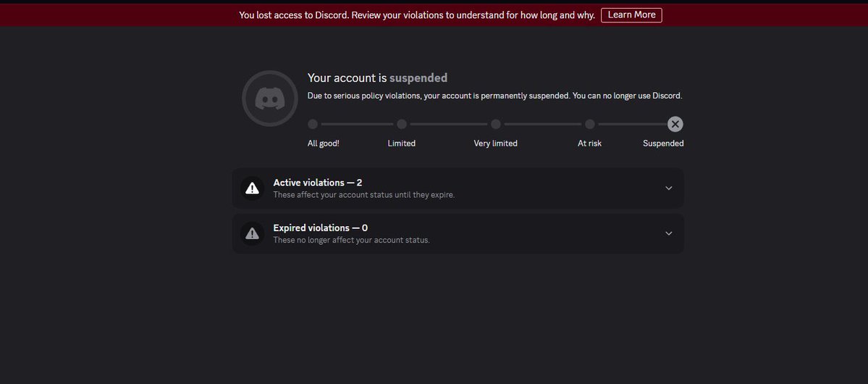Click the 'Limited' label
Viewport: 868px width, 384px height.
point(401,143)
